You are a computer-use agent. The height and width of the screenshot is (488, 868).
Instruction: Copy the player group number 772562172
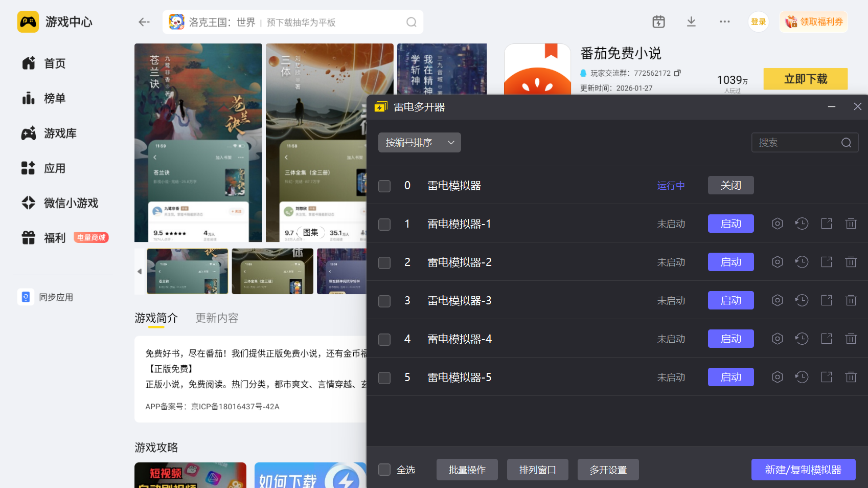[677, 73]
